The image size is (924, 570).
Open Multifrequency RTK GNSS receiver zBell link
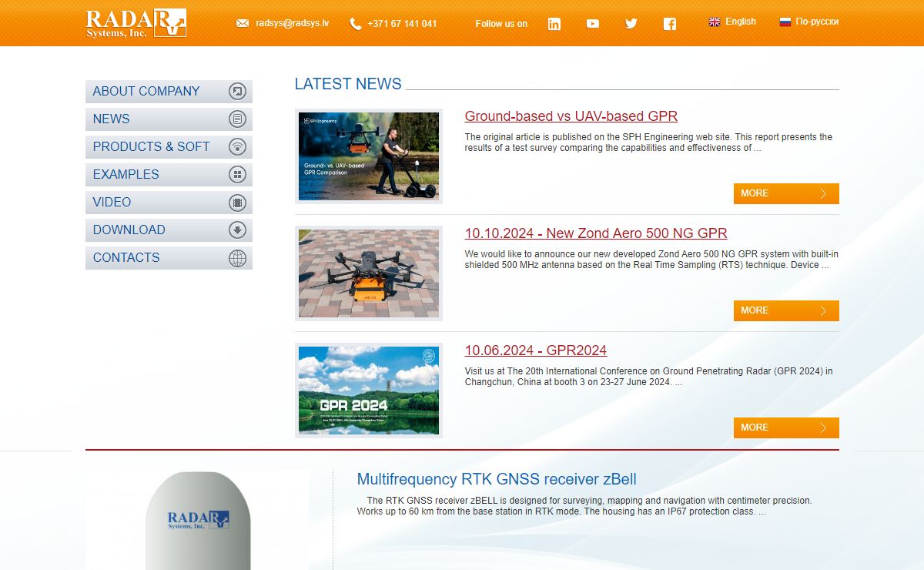click(497, 479)
